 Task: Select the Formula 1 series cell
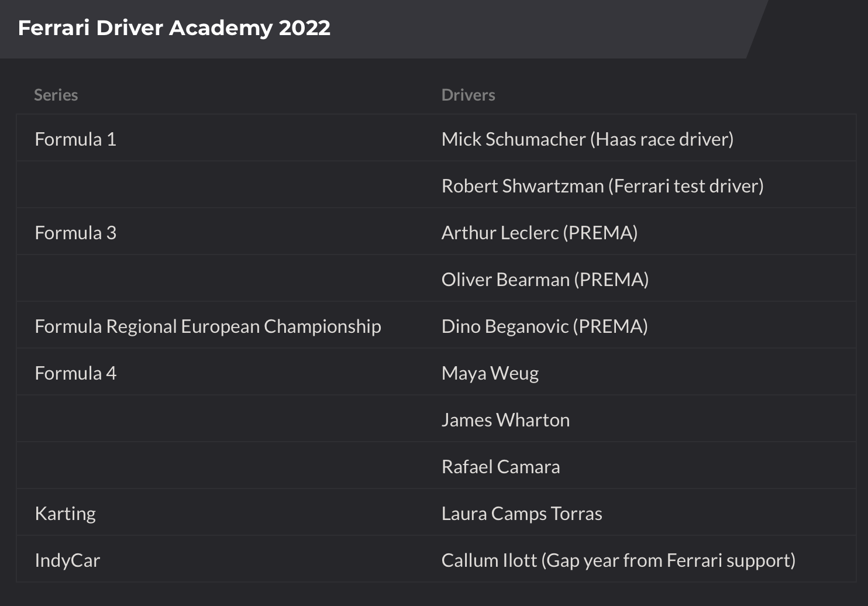(x=75, y=139)
